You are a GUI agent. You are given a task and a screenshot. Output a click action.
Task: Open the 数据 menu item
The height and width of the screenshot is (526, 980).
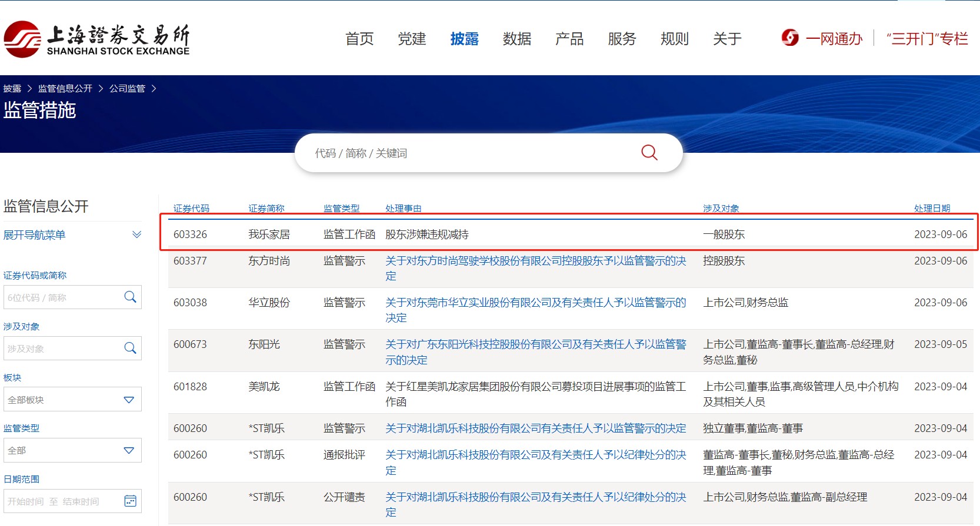pos(517,39)
